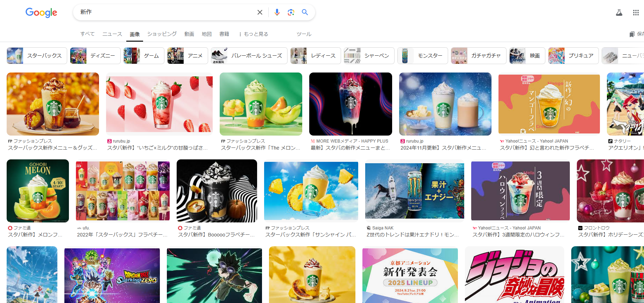This screenshot has width=644, height=303.
Task: Open link スタバ新作】幻と言われた新作フラペチ
Action: [x=547, y=148]
